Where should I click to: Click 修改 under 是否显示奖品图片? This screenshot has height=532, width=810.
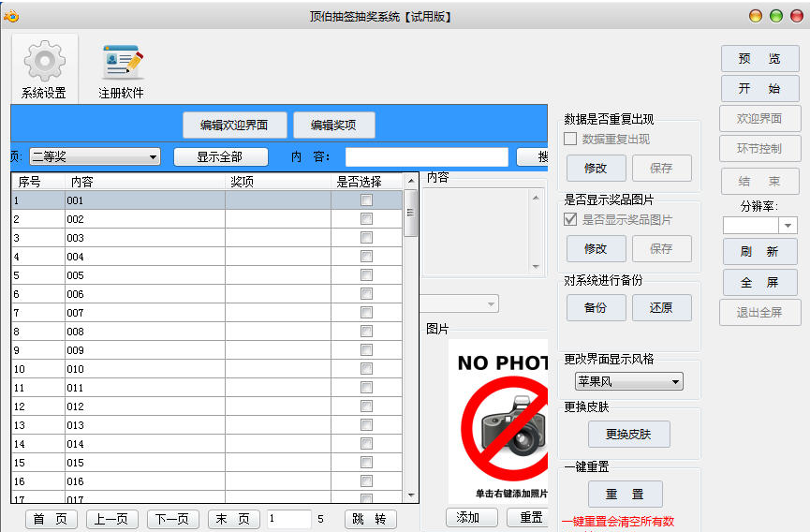pyautogui.click(x=596, y=248)
